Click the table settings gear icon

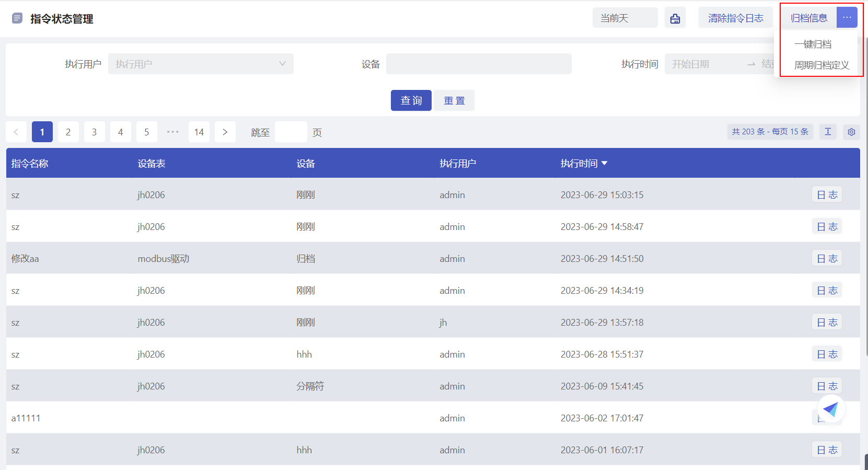[851, 132]
